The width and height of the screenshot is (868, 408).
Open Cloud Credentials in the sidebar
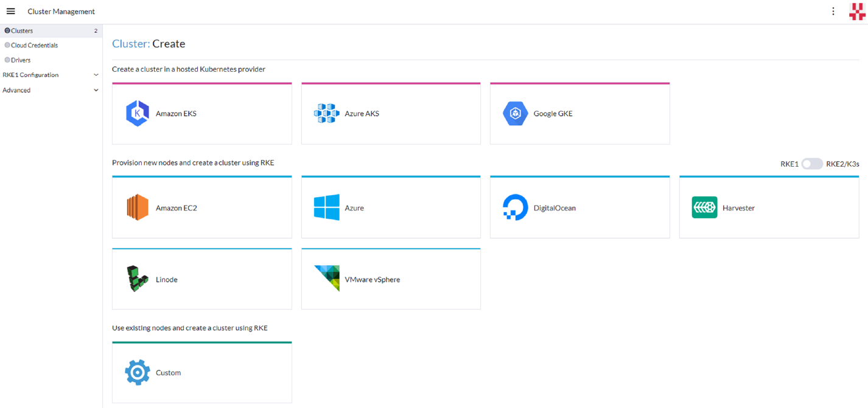pyautogui.click(x=35, y=45)
